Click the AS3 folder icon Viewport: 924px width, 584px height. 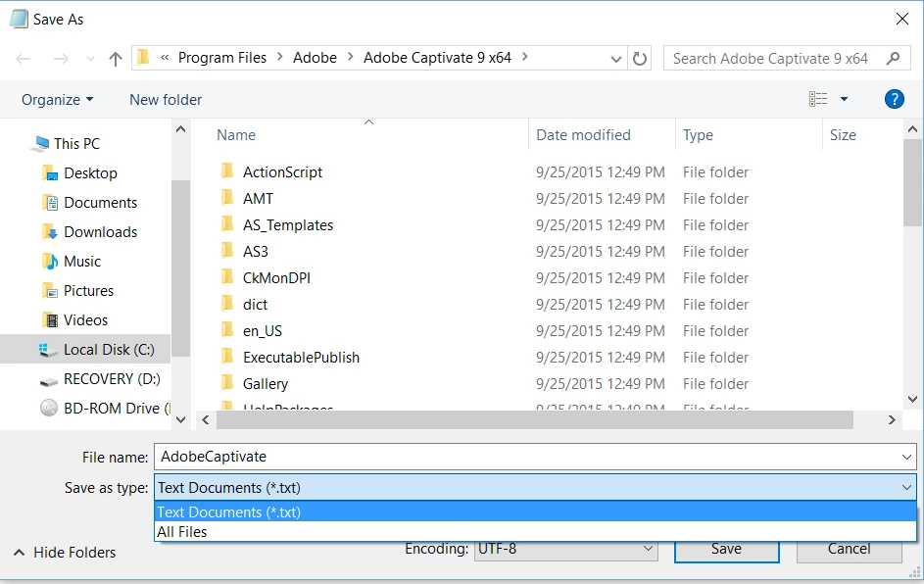click(227, 251)
